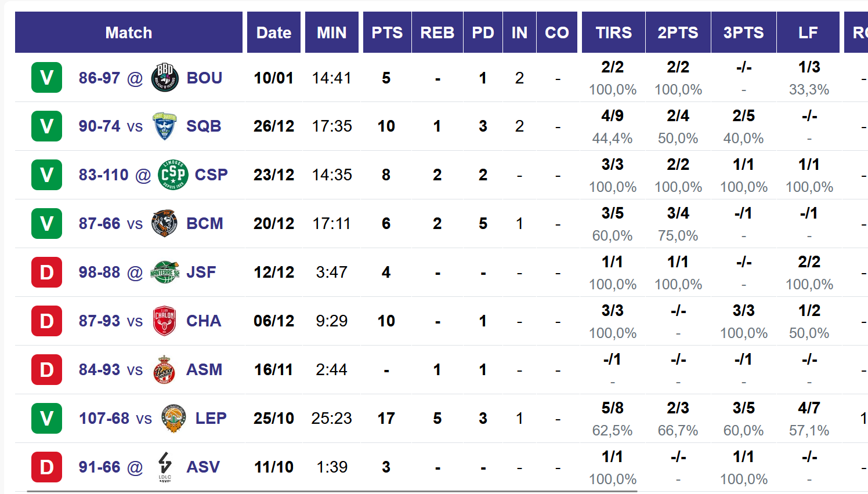Viewport: 868px width, 494px height.
Task: Click the BCM Gravelines team logo
Action: [x=164, y=223]
